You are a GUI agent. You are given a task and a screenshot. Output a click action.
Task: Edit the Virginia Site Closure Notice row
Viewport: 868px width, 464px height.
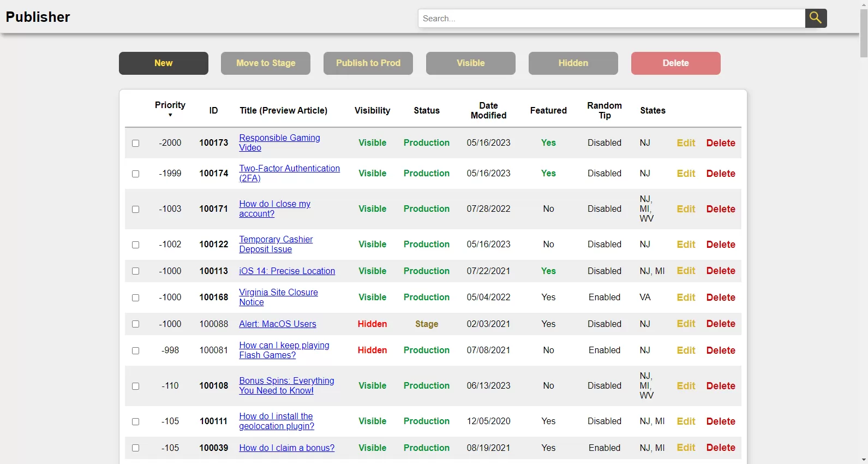(686, 298)
